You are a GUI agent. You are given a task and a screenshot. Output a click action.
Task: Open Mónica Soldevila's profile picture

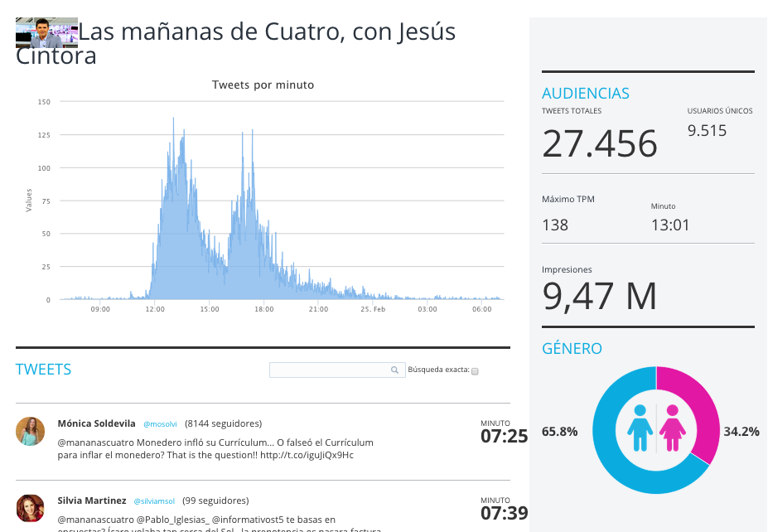(31, 431)
